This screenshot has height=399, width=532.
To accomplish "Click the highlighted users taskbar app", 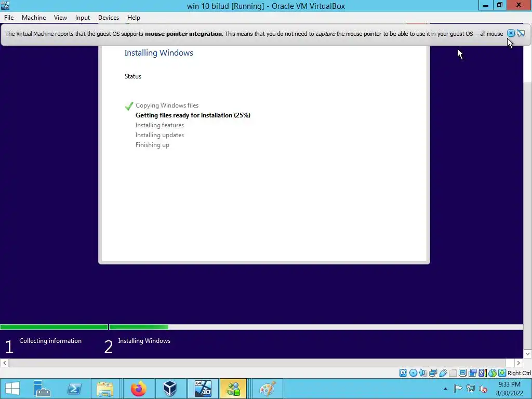I will (233, 389).
